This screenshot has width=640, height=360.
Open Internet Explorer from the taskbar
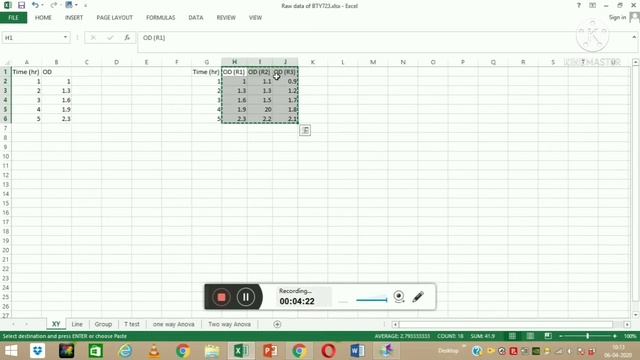pyautogui.click(x=125, y=351)
